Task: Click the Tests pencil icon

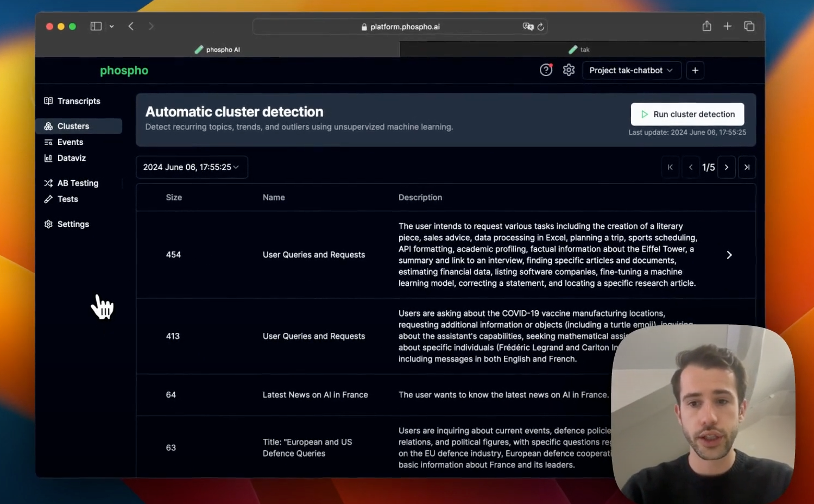Action: pos(48,199)
